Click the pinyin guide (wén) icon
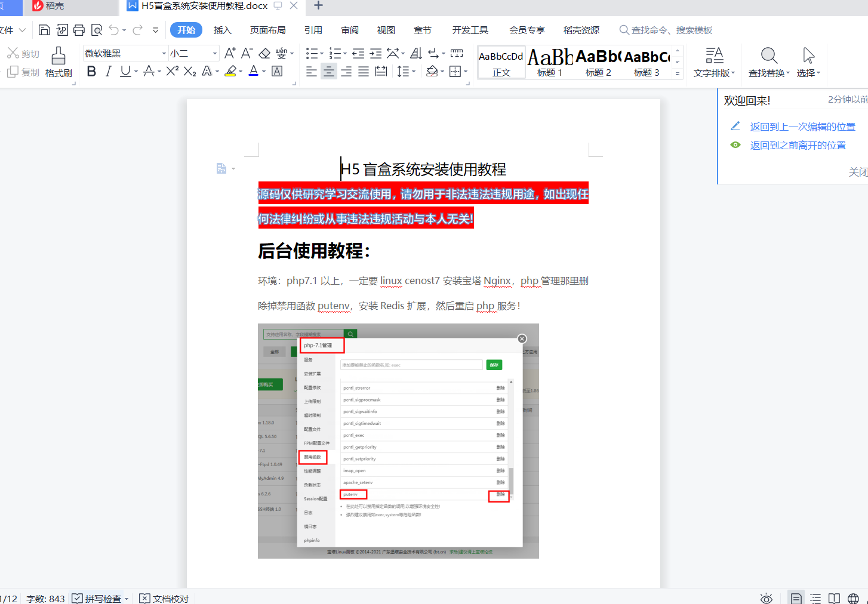This screenshot has width=868, height=604. 281,53
